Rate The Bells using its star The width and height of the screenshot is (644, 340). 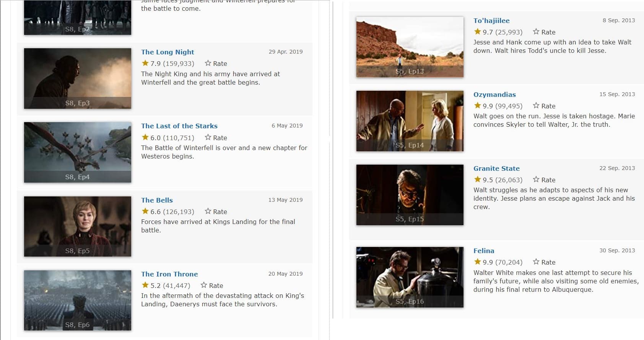coord(208,211)
